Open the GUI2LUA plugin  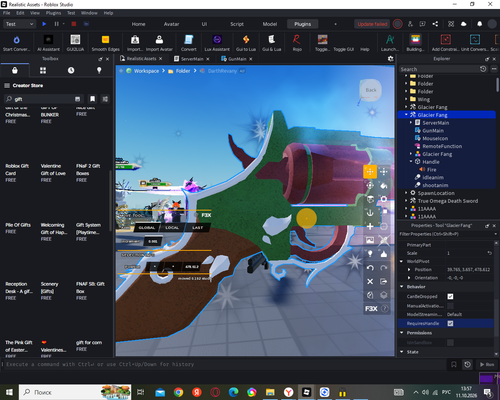click(x=75, y=43)
